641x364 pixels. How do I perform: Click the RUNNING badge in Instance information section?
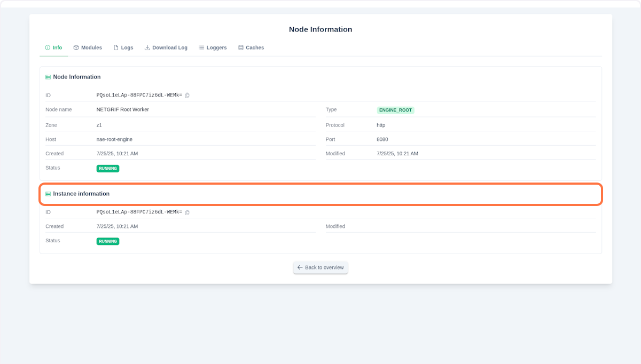tap(107, 241)
